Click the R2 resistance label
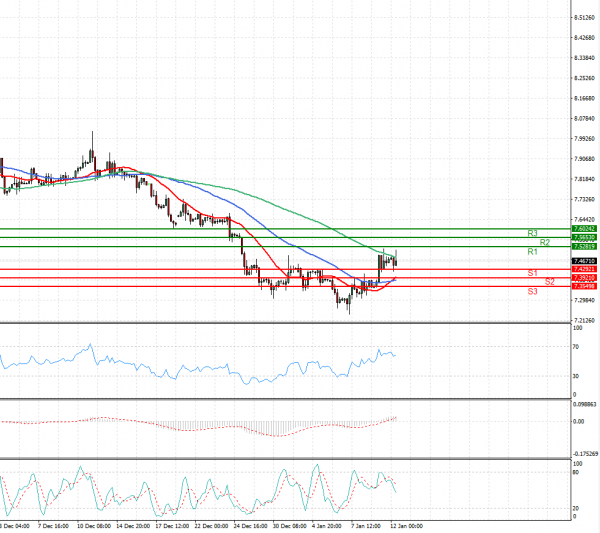The image size is (600, 533). coord(545,243)
